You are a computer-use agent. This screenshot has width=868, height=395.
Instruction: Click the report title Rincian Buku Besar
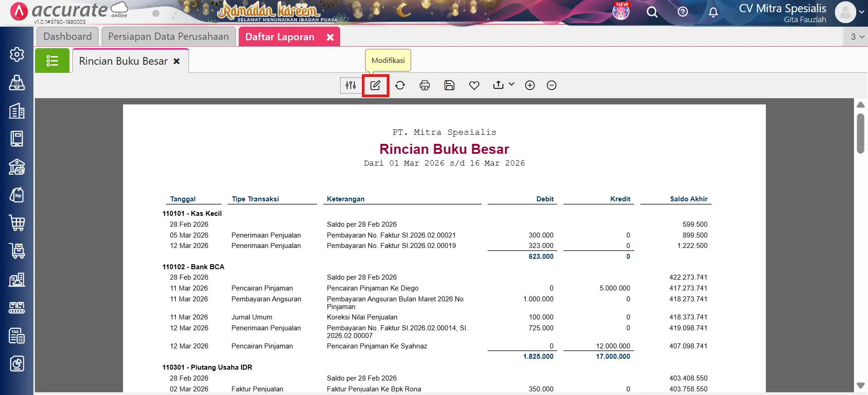coord(444,149)
